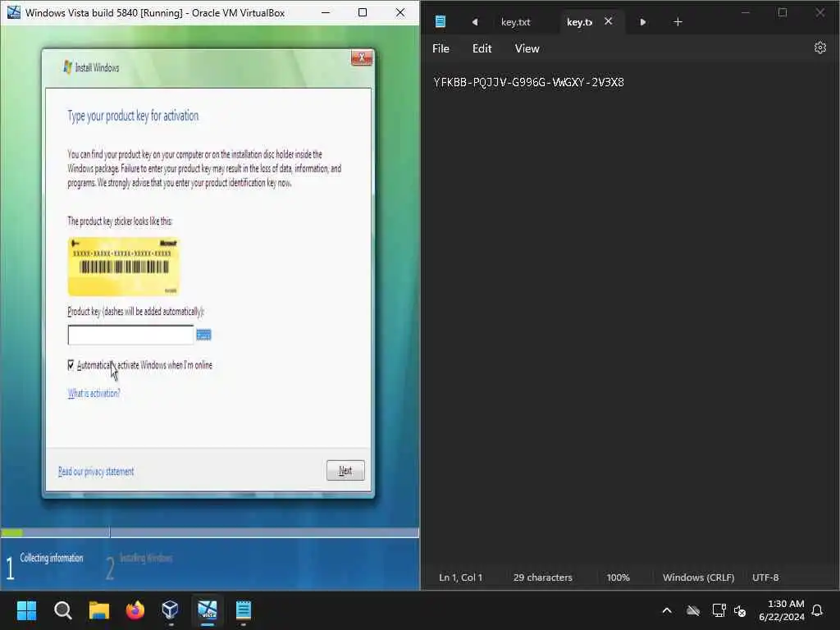The image size is (840, 630).
Task: Click the VirtualBox window title bar icon
Action: [14, 12]
